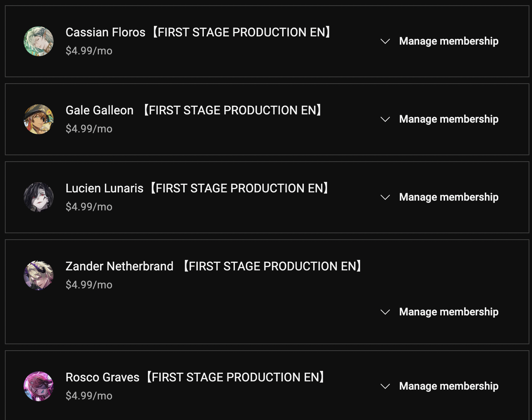Manage membership for Gale Galleon
The image size is (532, 420).
click(448, 119)
